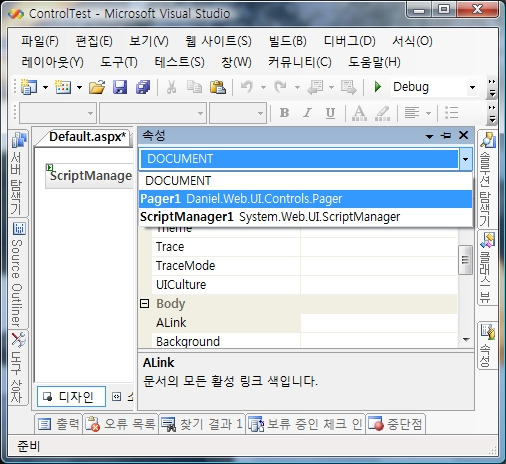Open the 출력 output tab
The image size is (506, 464).
(59, 424)
